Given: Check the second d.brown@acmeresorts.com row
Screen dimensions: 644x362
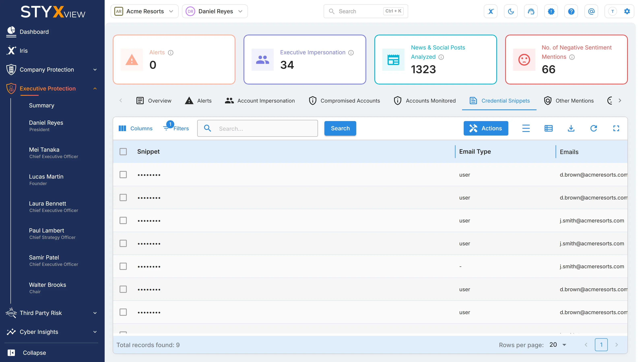Looking at the screenshot, I should (123, 198).
